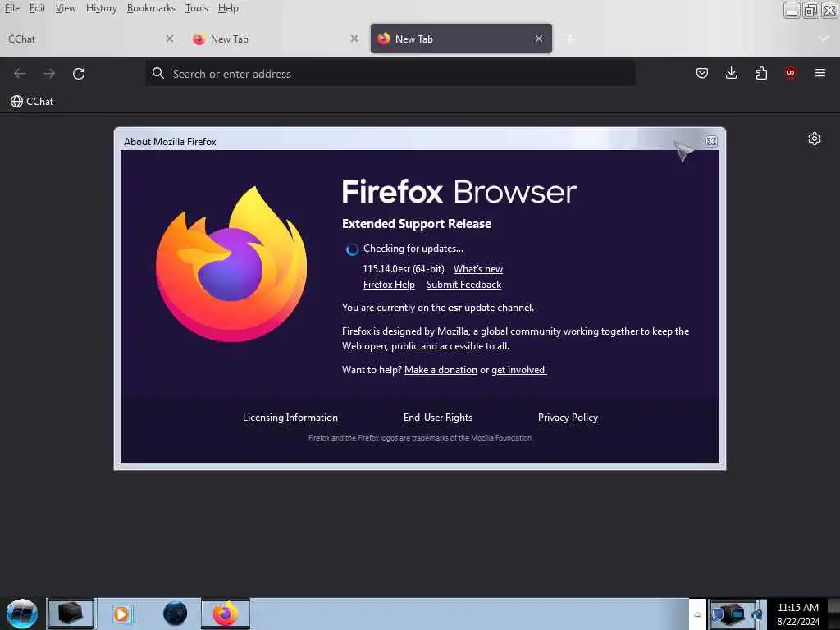This screenshot has height=630, width=840.
Task: Open the Tools menu
Action: pos(197,8)
